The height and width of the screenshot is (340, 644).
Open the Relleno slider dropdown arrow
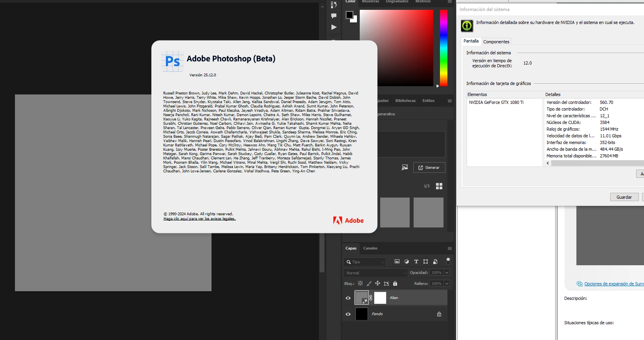point(447,283)
